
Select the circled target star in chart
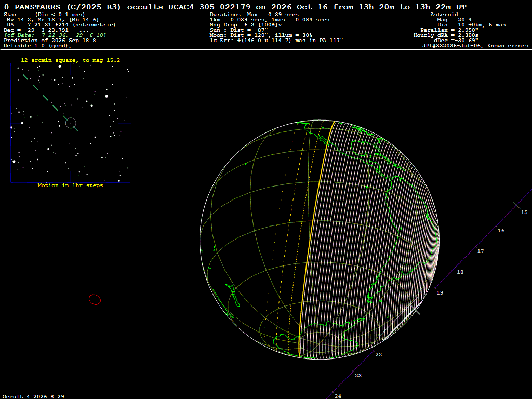click(71, 123)
